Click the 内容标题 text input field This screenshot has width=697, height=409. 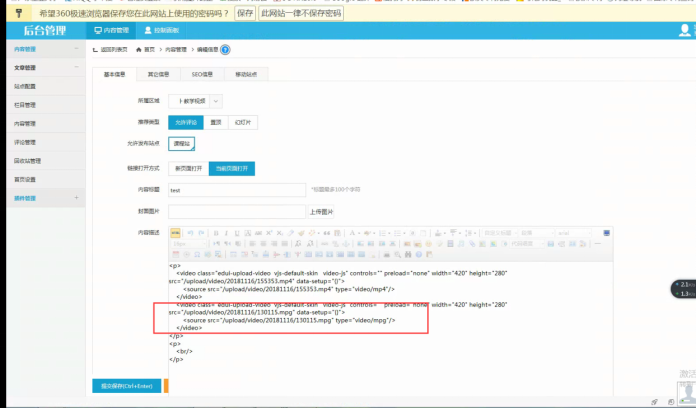point(237,190)
